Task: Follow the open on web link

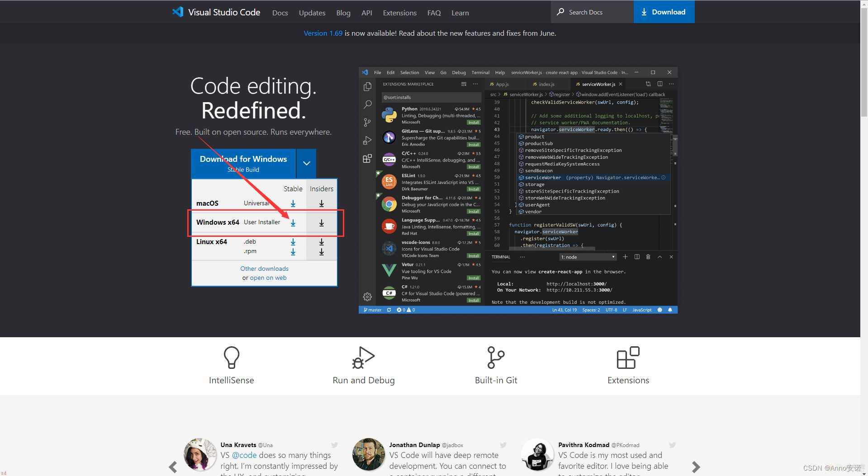Action: coord(268,278)
